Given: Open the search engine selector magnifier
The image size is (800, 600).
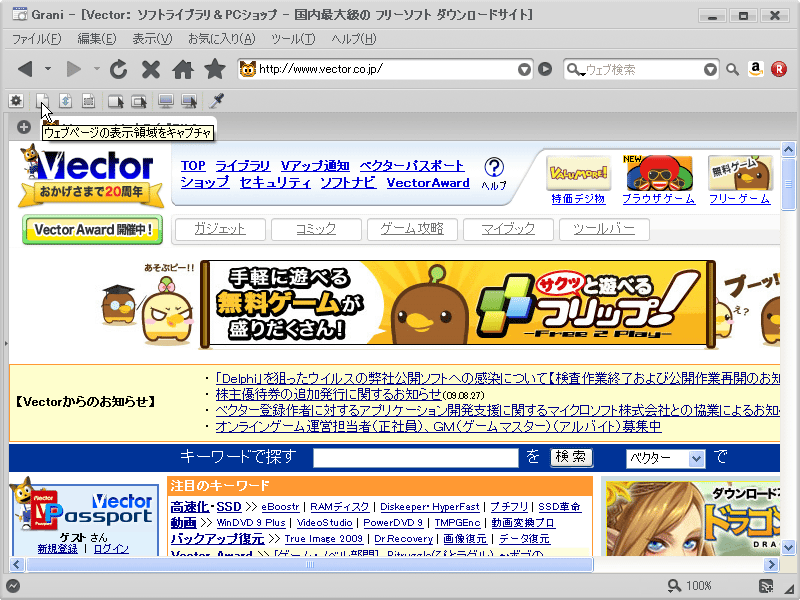Looking at the screenshot, I should pyautogui.click(x=575, y=69).
